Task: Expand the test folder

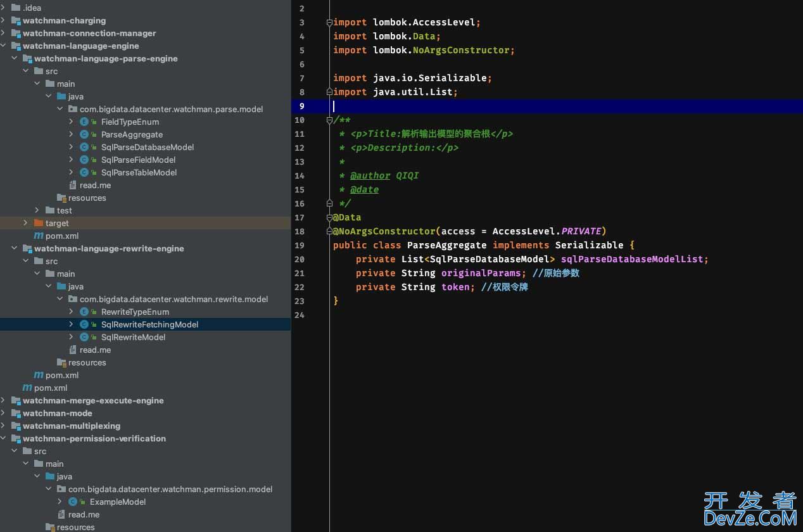Action: pos(37,210)
